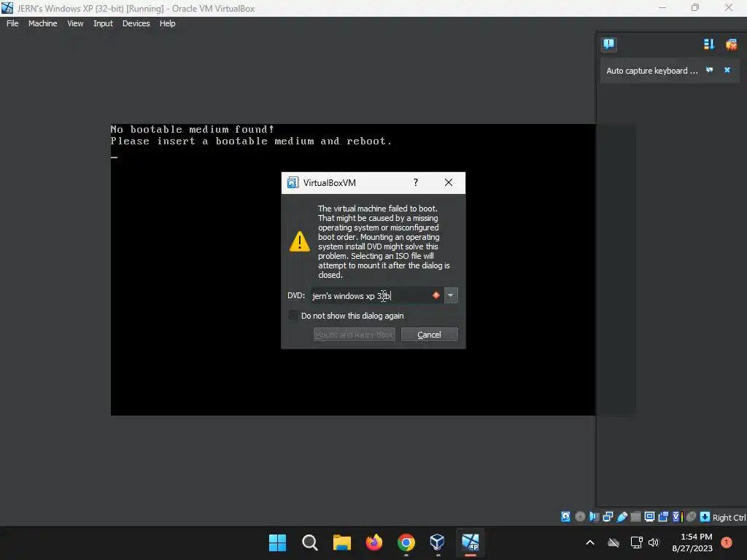Open the File menu

coord(12,23)
